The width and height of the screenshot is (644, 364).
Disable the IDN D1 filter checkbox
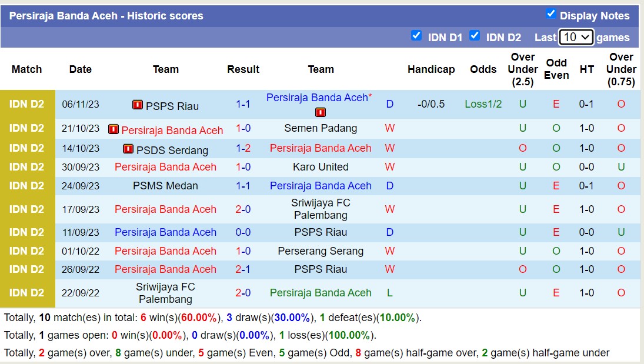417,35
